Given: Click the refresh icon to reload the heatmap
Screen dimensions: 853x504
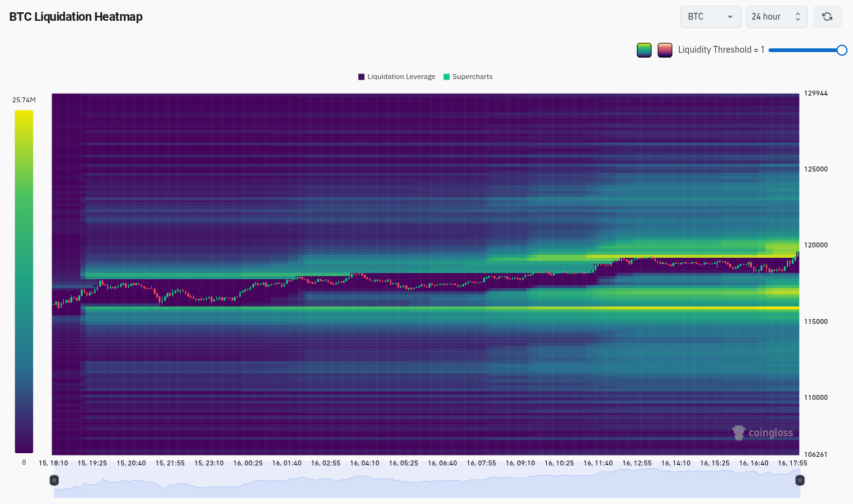Looking at the screenshot, I should click(x=827, y=17).
